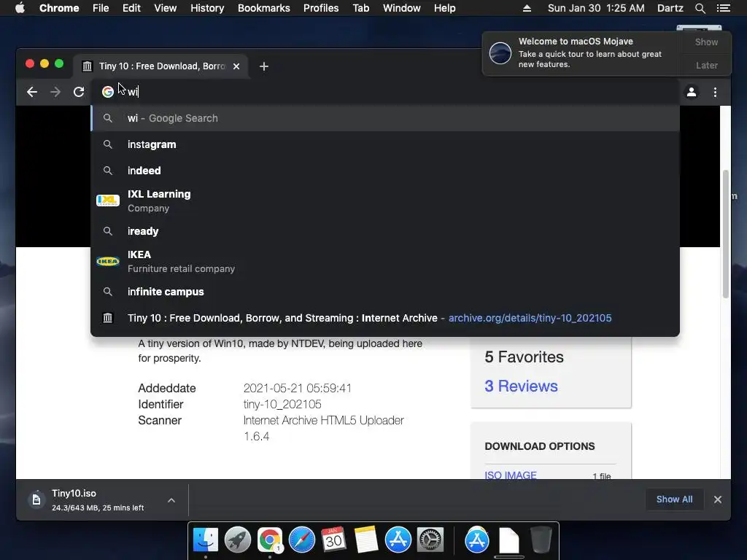Image resolution: width=747 pixels, height=560 pixels.
Task: Select the indeed suggestion
Action: [x=385, y=171]
